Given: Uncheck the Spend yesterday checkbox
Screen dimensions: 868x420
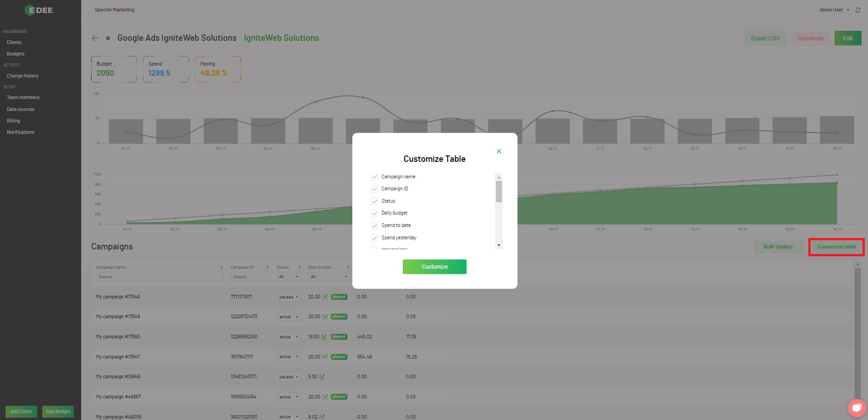Looking at the screenshot, I should [374, 238].
